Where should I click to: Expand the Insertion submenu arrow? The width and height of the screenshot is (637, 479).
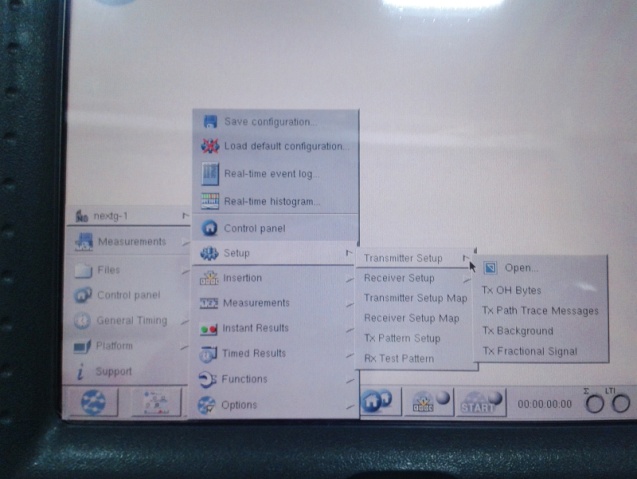[x=350, y=280]
